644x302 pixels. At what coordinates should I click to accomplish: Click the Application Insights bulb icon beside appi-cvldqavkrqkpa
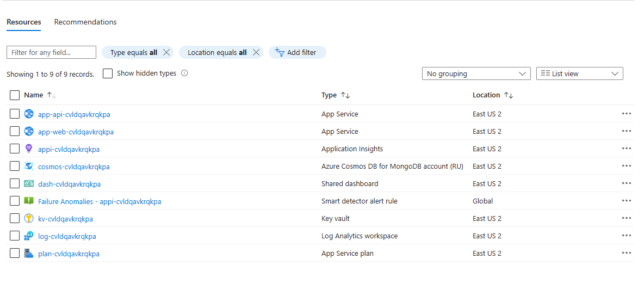pos(29,149)
